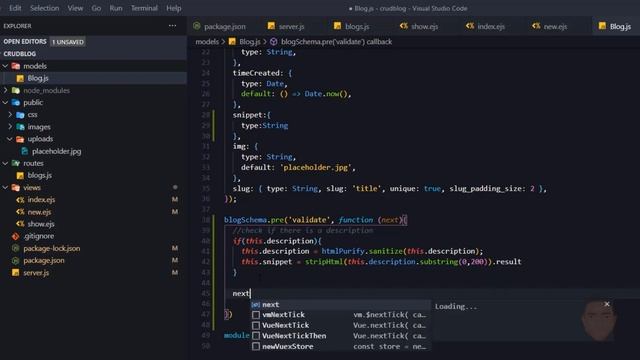Open index.ejs under views
640x360 pixels.
tap(41, 200)
